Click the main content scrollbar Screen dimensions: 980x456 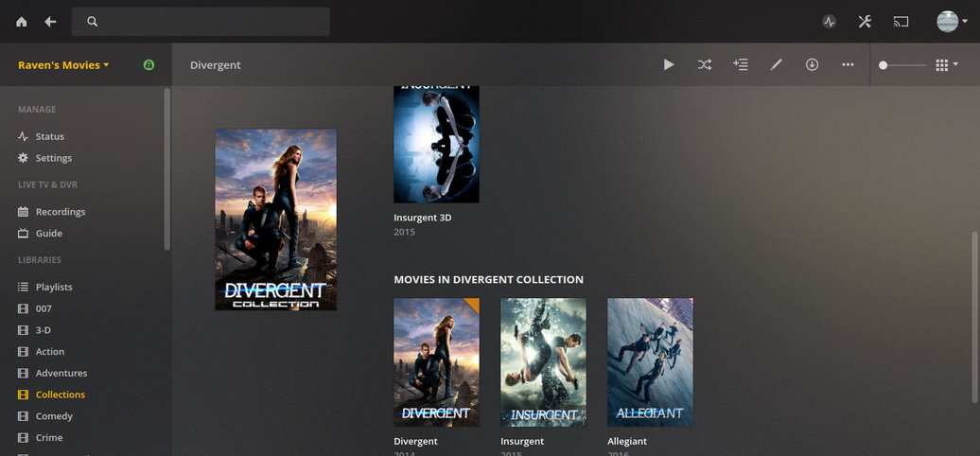click(x=974, y=317)
